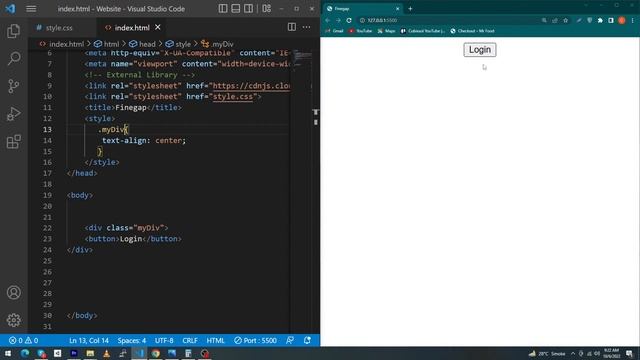Click the cdnjs stylesheet link on line 9

pos(251,86)
